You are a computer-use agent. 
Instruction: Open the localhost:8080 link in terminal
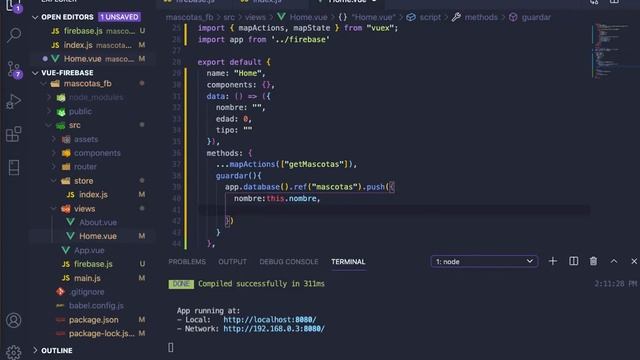(269, 320)
